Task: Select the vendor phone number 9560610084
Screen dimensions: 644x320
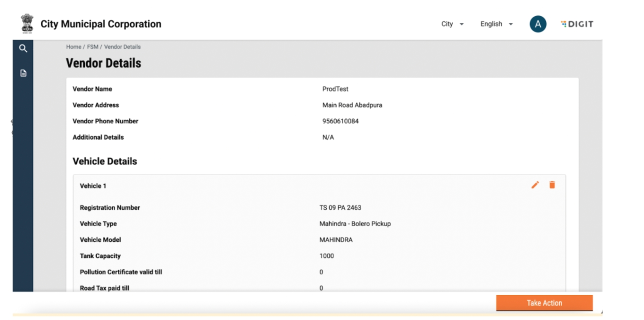Action: (340, 121)
